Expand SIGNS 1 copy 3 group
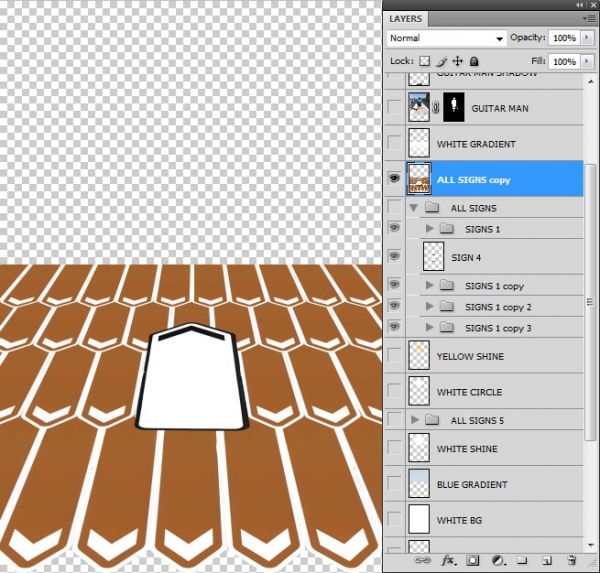This screenshot has width=600, height=573. (430, 327)
